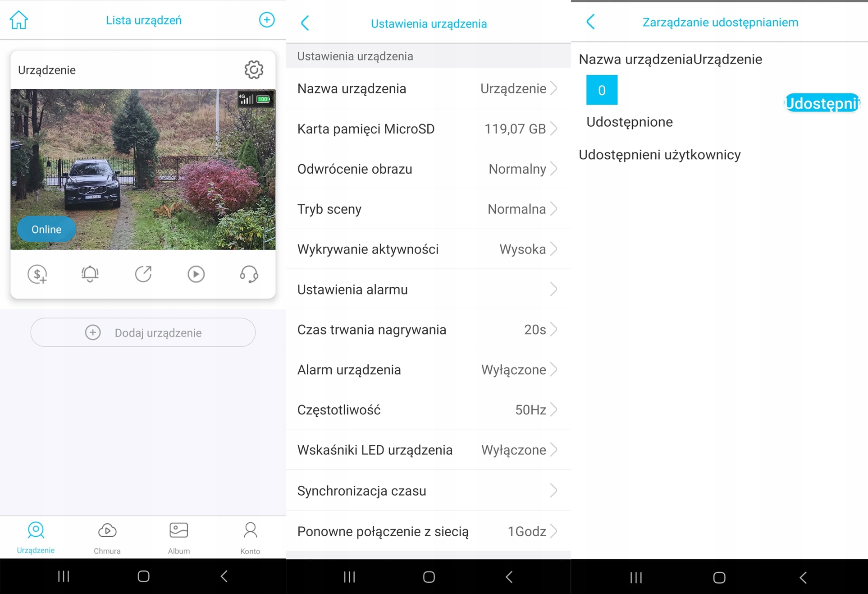Open Alarm urządzenia Wyłączone setting
This screenshot has width=868, height=594.
click(428, 370)
